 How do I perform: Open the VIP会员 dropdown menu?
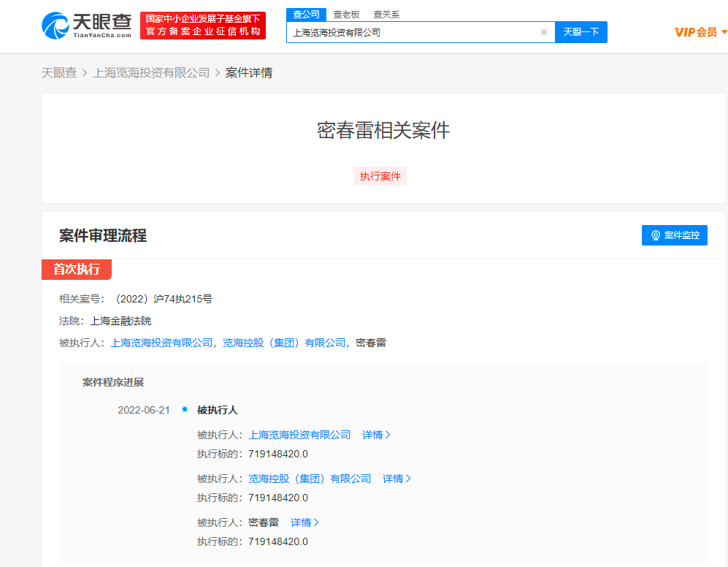pyautogui.click(x=700, y=32)
